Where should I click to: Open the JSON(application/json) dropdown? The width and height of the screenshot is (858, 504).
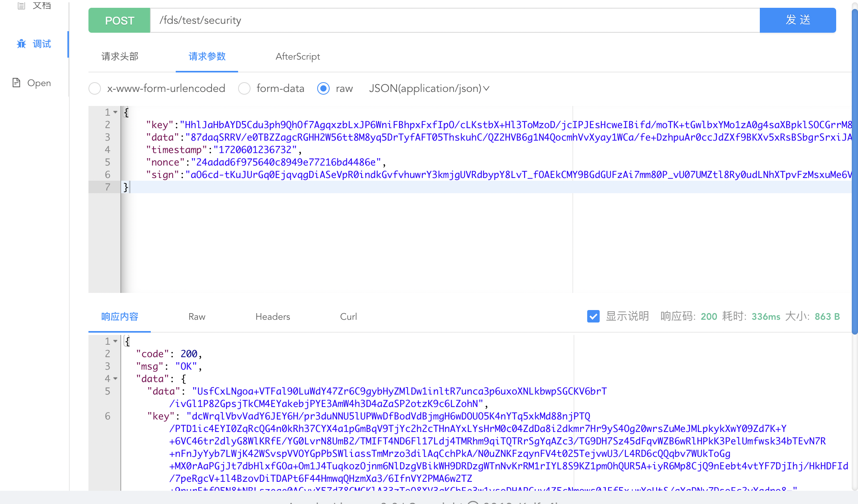pyautogui.click(x=428, y=88)
